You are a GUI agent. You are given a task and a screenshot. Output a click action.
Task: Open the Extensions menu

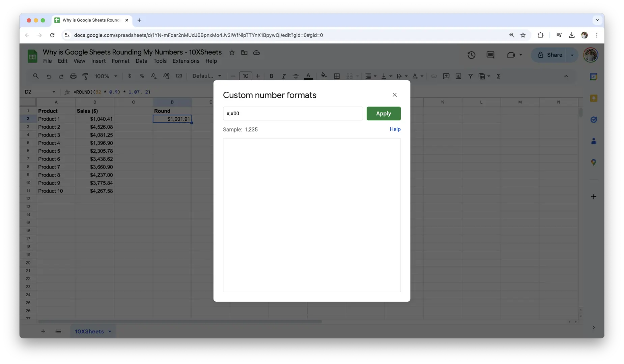coord(186,61)
